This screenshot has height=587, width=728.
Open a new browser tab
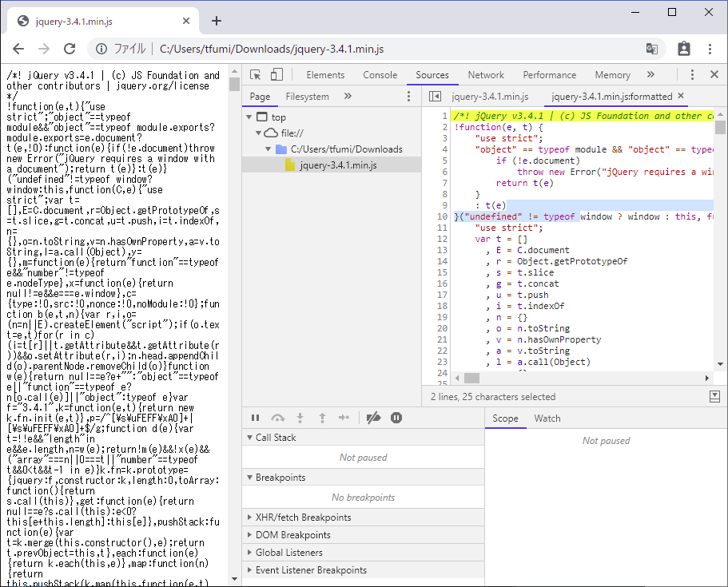(x=217, y=21)
